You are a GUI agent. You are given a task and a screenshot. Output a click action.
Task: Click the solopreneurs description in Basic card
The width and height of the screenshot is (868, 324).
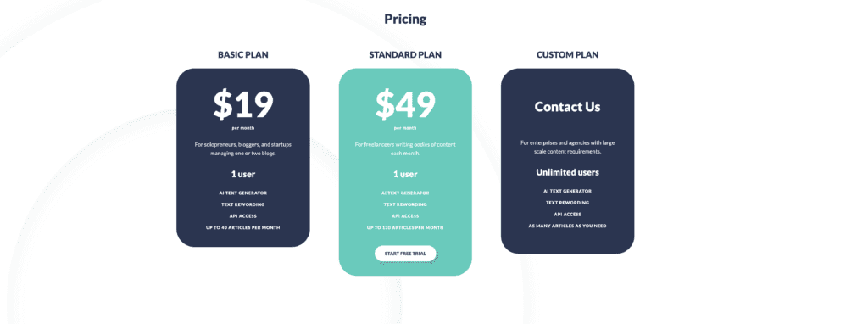pos(243,149)
